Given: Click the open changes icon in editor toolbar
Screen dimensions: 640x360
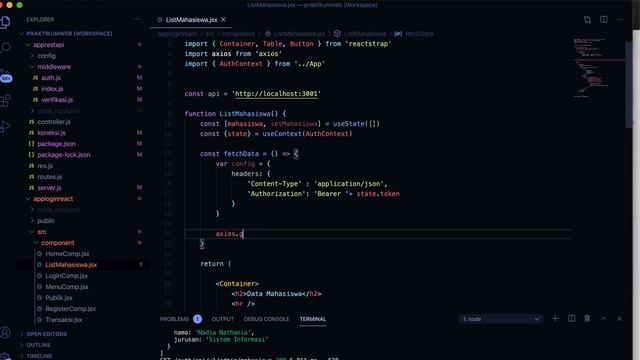Looking at the screenshot, I should pos(587,20).
